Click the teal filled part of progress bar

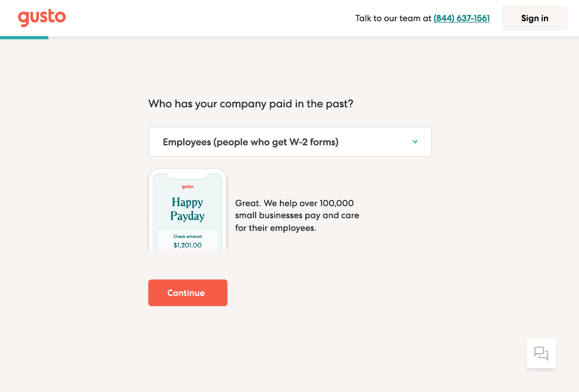pyautogui.click(x=24, y=37)
